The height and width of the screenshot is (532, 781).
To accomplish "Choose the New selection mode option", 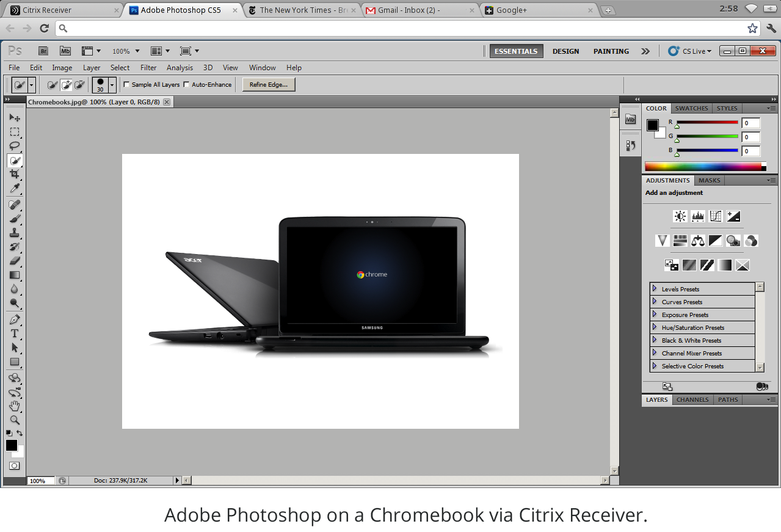I will [53, 85].
